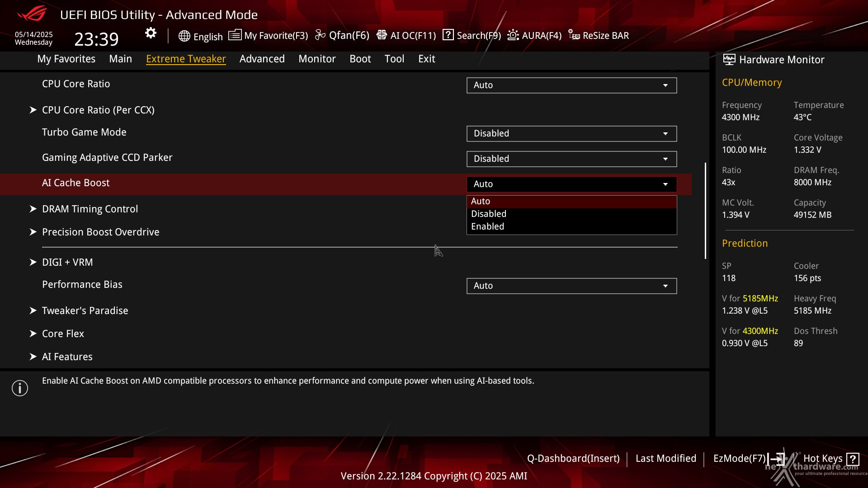The width and height of the screenshot is (868, 488).
Task: Choose Enabled in AI Cache Boost list
Action: click(571, 227)
